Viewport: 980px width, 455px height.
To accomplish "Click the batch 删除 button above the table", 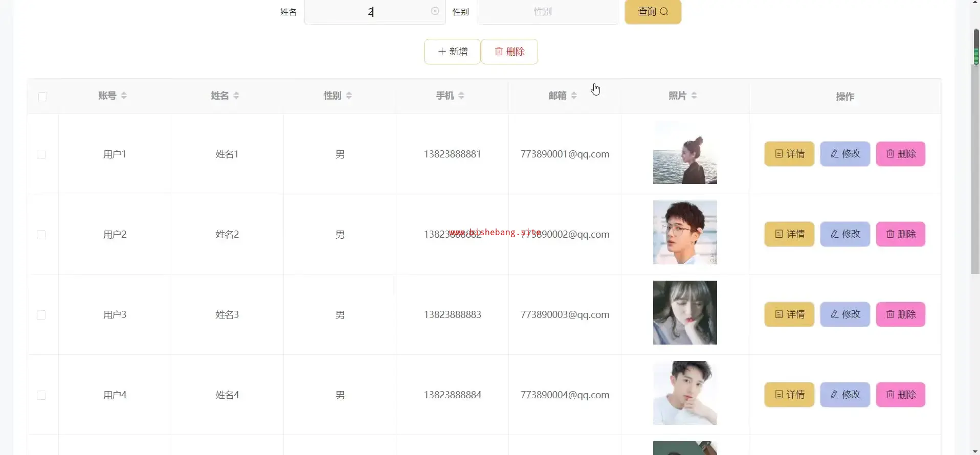I will click(x=509, y=52).
